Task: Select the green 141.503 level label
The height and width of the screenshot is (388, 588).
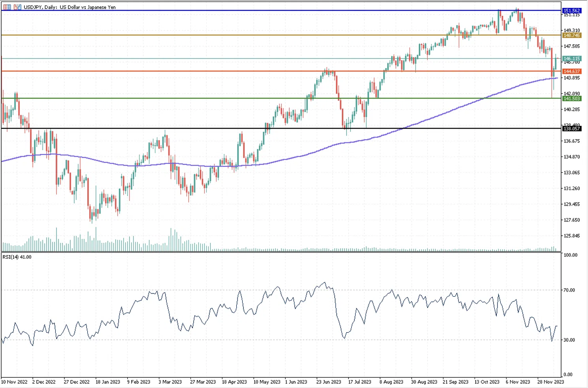Action: (571, 98)
